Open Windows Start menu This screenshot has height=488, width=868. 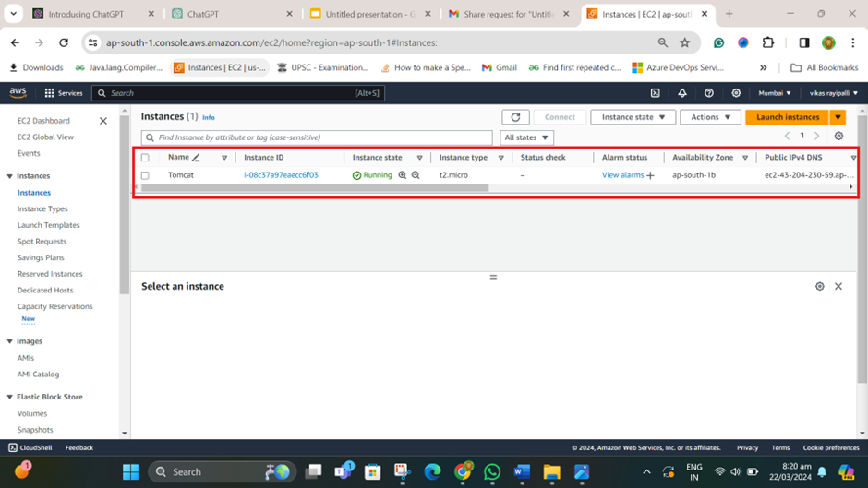pyautogui.click(x=130, y=472)
